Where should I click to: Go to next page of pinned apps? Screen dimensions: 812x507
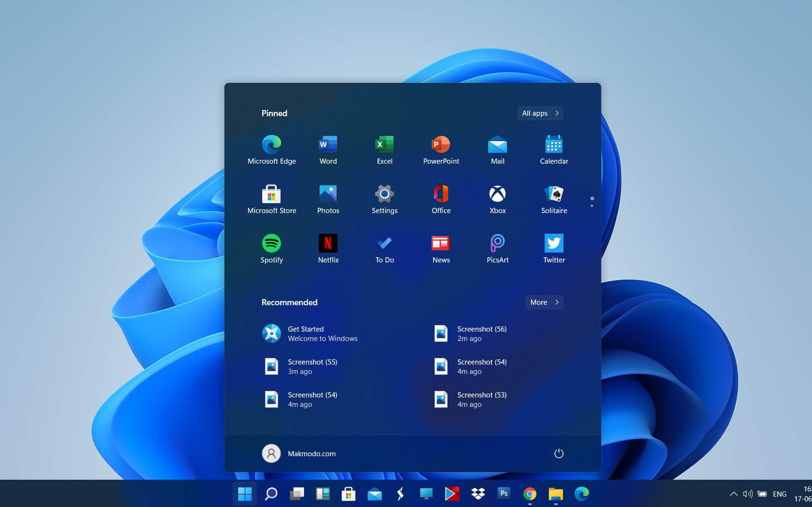click(592, 206)
